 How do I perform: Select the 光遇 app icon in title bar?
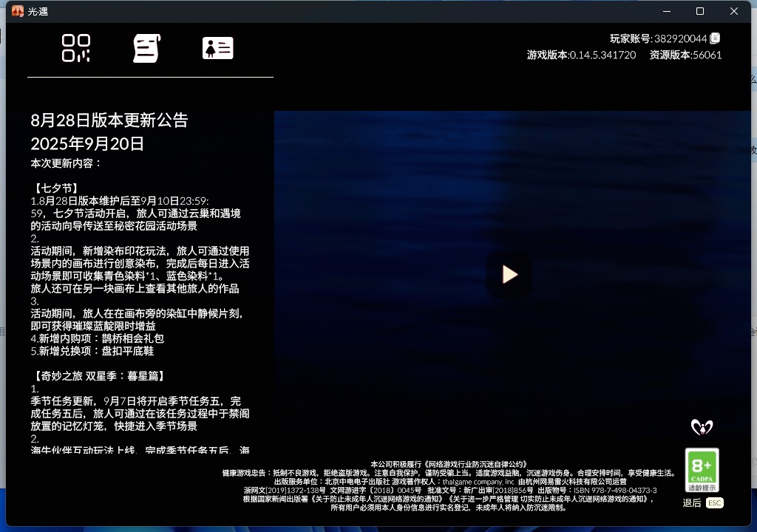[x=18, y=11]
